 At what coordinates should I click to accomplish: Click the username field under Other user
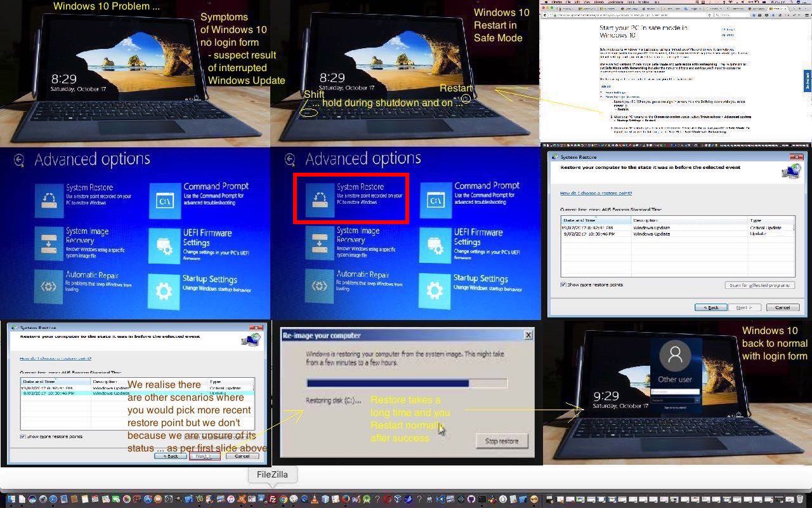[x=675, y=392]
